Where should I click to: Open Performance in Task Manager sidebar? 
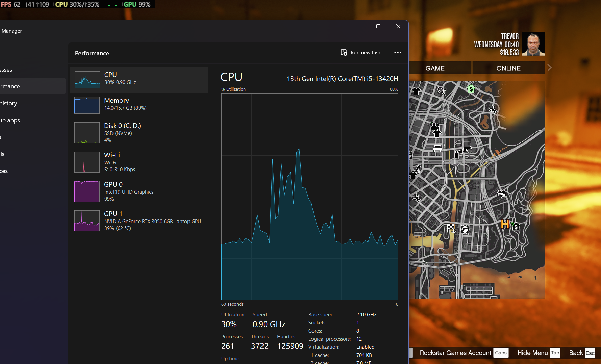coord(33,86)
